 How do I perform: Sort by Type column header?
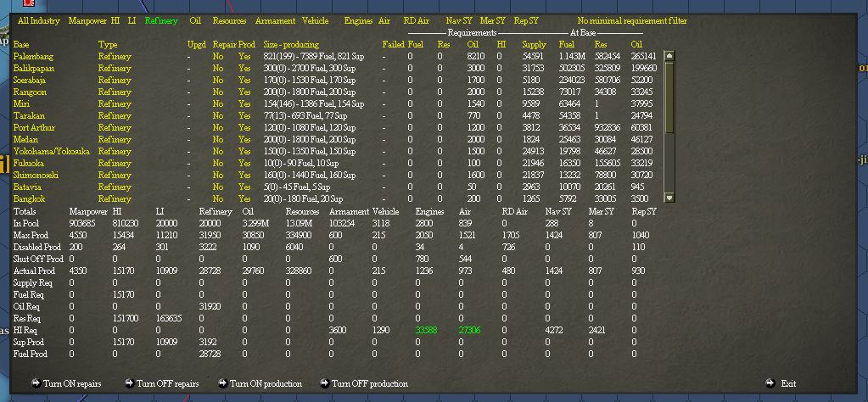108,44
